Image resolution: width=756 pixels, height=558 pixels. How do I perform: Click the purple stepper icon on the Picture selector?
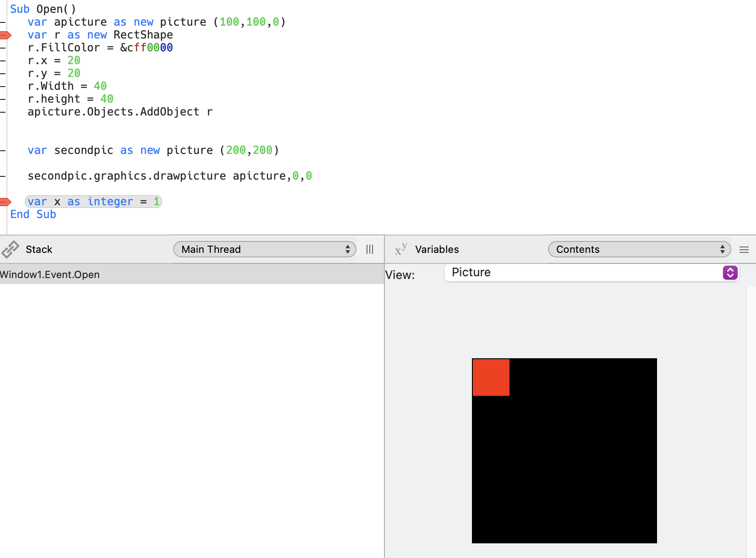[x=729, y=273]
